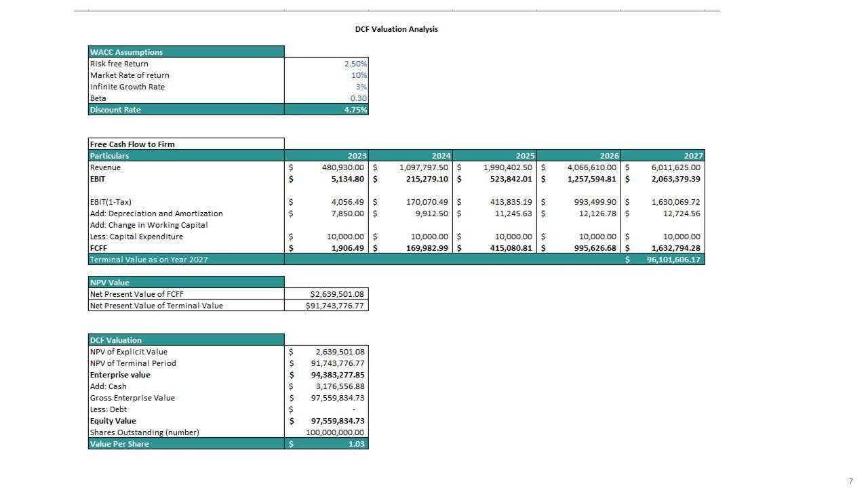Screen dimensions: 868x488
Task: Click the Terminal Value amount 96,101,606.17
Action: point(673,260)
